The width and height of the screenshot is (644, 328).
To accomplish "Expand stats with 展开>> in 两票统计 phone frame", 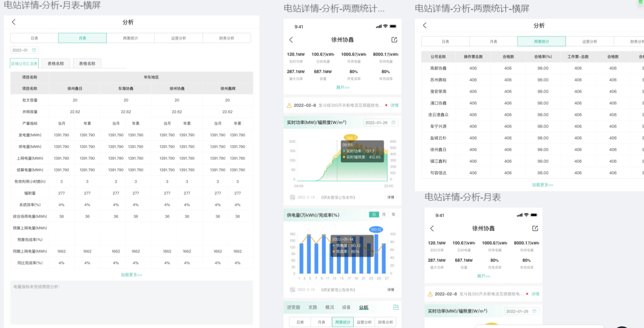I will pos(342,88).
